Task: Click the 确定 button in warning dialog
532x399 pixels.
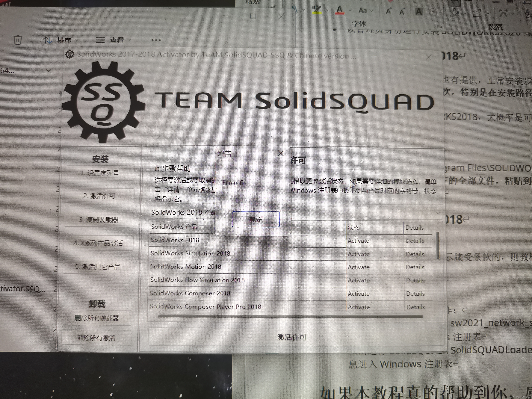Action: [255, 219]
